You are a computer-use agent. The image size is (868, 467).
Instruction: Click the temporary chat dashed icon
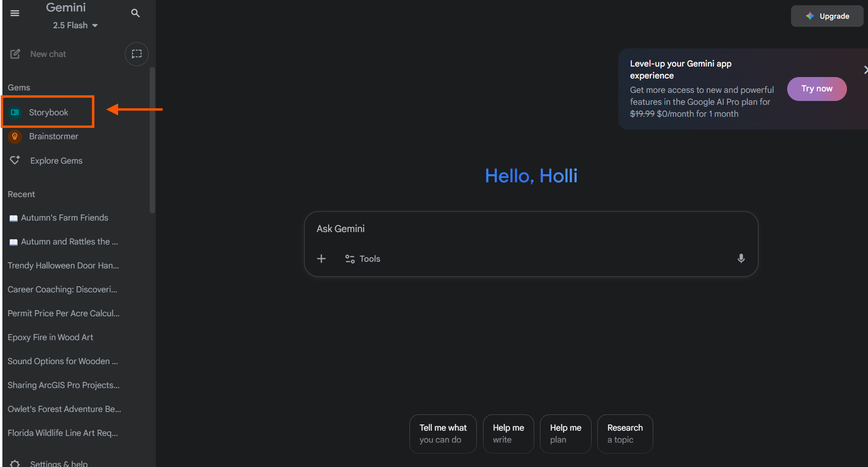(x=137, y=54)
